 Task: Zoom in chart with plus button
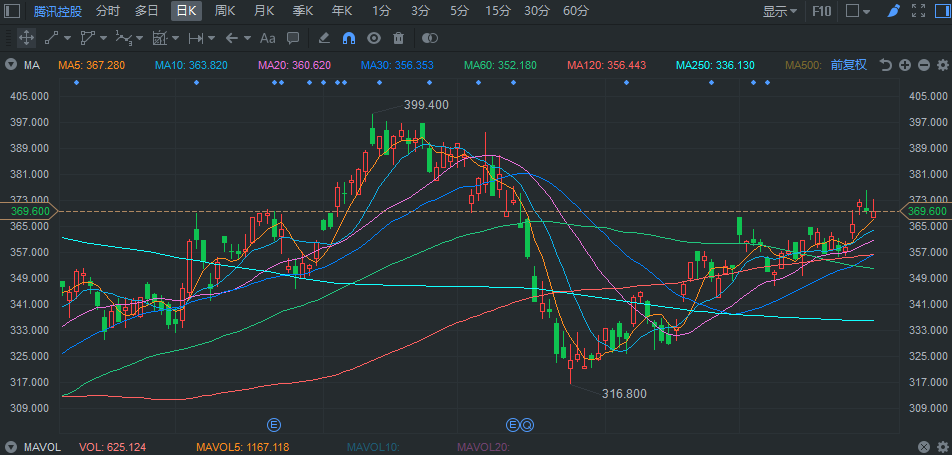(x=903, y=65)
